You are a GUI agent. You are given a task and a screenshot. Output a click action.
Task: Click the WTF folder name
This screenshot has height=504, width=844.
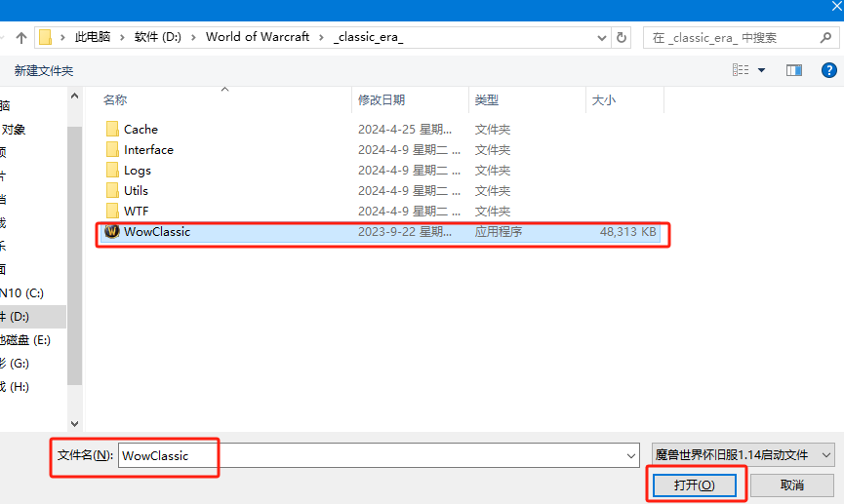tap(136, 211)
